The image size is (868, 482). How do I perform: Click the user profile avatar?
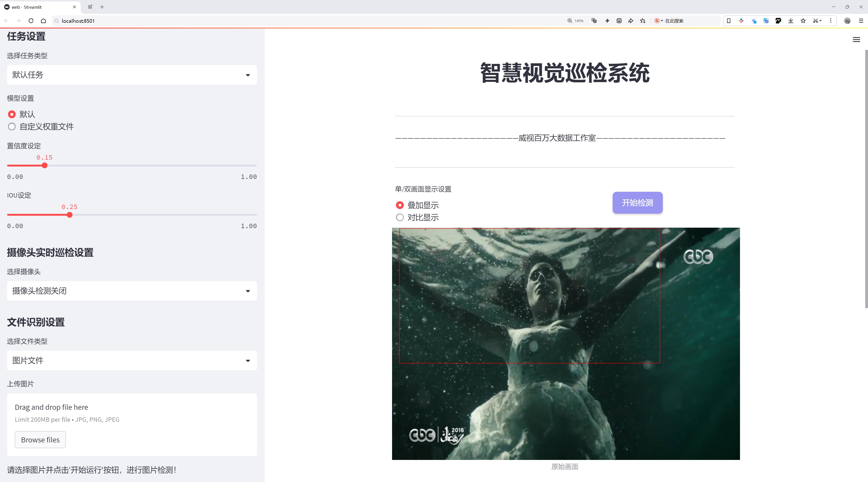click(847, 21)
